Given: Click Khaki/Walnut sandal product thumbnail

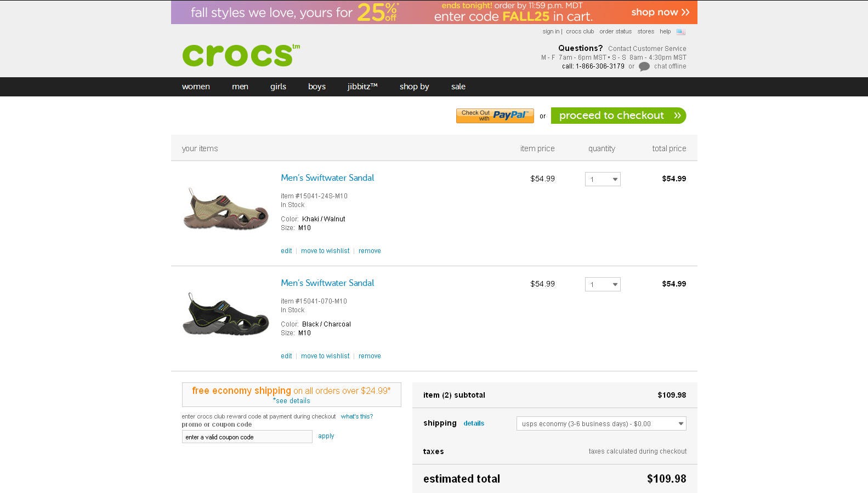Looking at the screenshot, I should pos(225,209).
